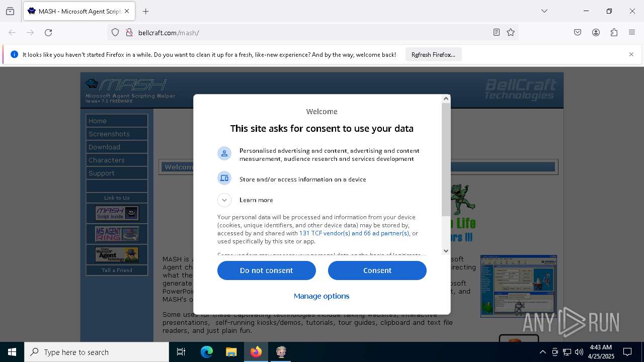The height and width of the screenshot is (362, 644).
Task: Open the Screenshots navigation item
Action: click(x=117, y=134)
